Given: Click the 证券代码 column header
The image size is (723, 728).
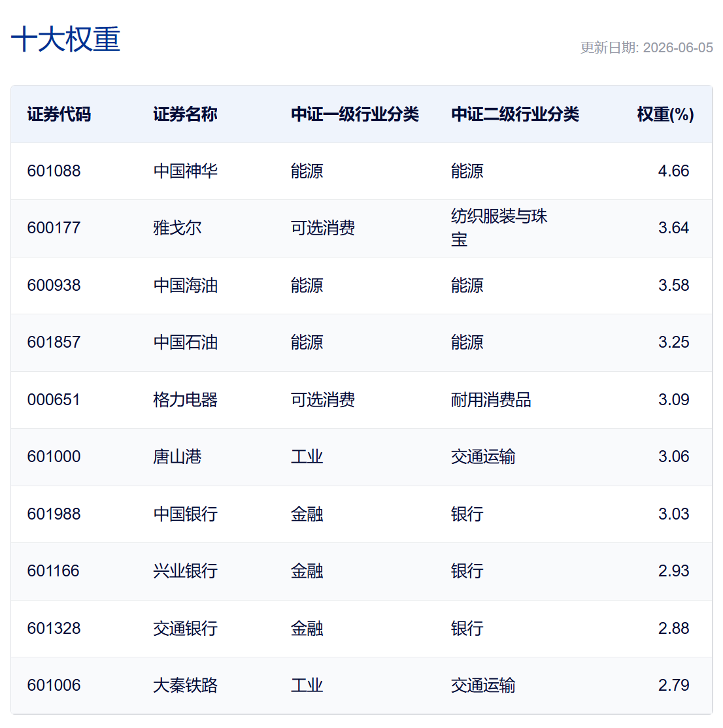Looking at the screenshot, I should pos(59,114).
